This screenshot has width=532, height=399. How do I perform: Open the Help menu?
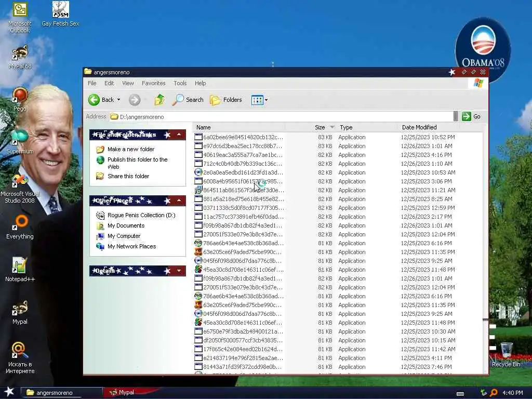[200, 83]
